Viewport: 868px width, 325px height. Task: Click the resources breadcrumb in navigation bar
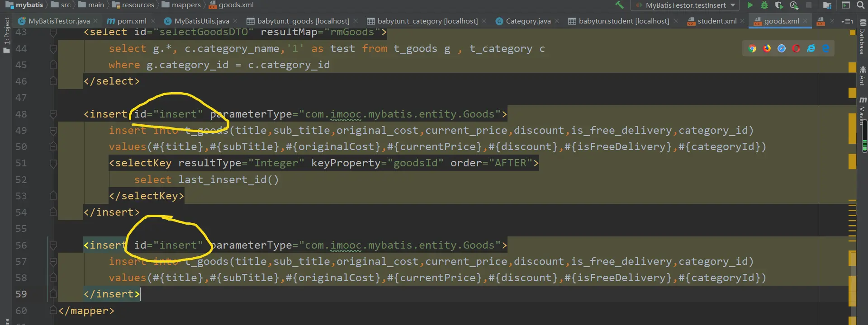tap(138, 5)
